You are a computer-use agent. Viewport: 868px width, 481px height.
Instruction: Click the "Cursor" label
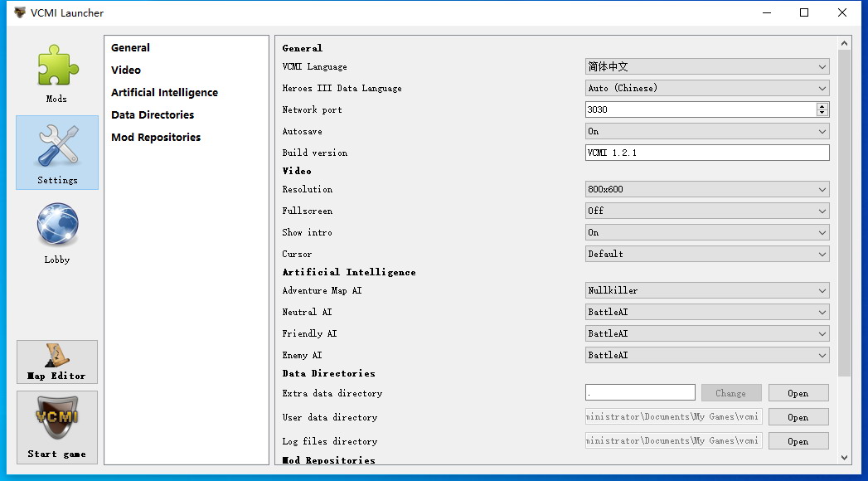pyautogui.click(x=297, y=254)
